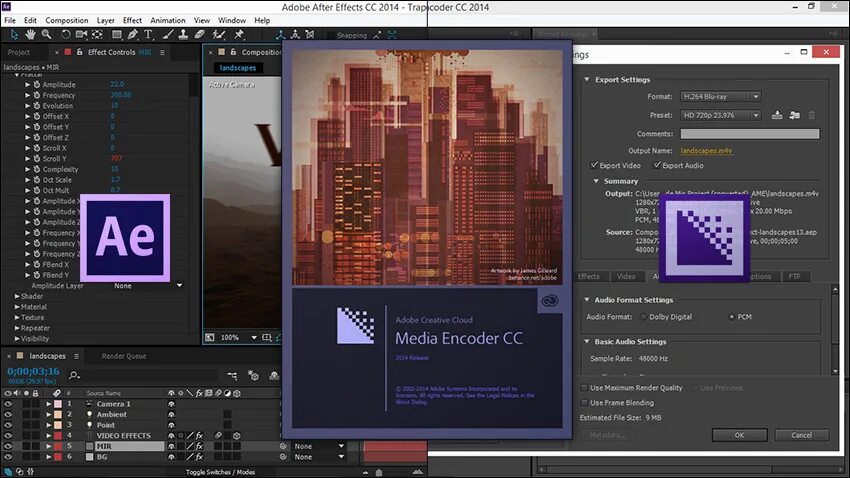Click the Draft 3D icon in timeline
The width and height of the screenshot is (850, 478).
coord(253,375)
